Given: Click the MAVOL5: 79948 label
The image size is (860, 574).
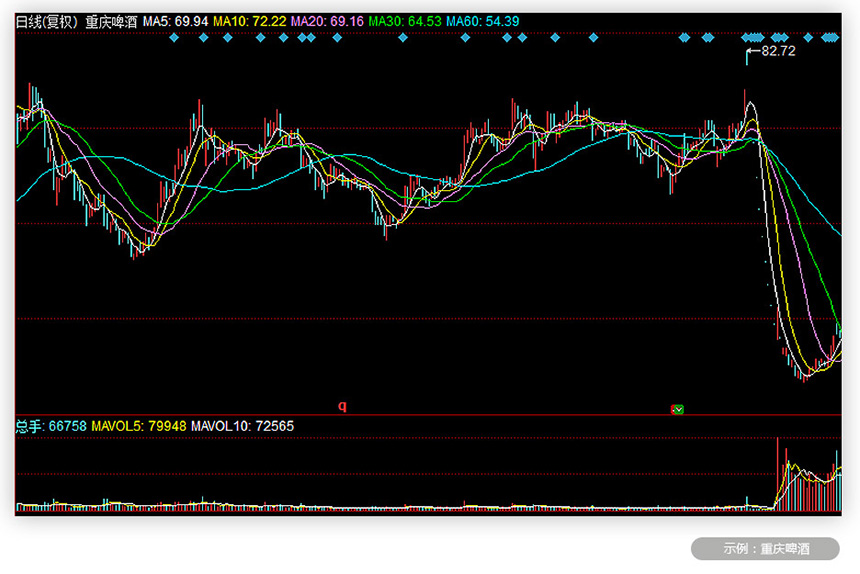Looking at the screenshot, I should pos(139,426).
